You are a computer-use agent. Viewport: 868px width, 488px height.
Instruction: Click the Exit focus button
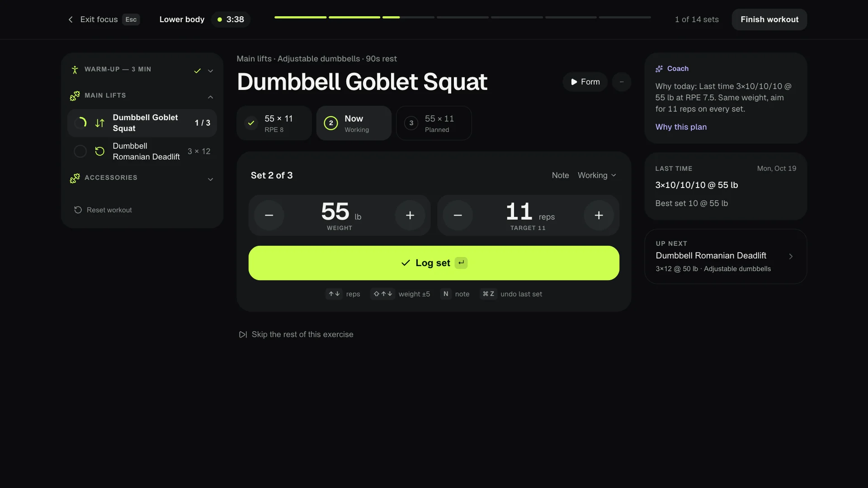pos(104,19)
